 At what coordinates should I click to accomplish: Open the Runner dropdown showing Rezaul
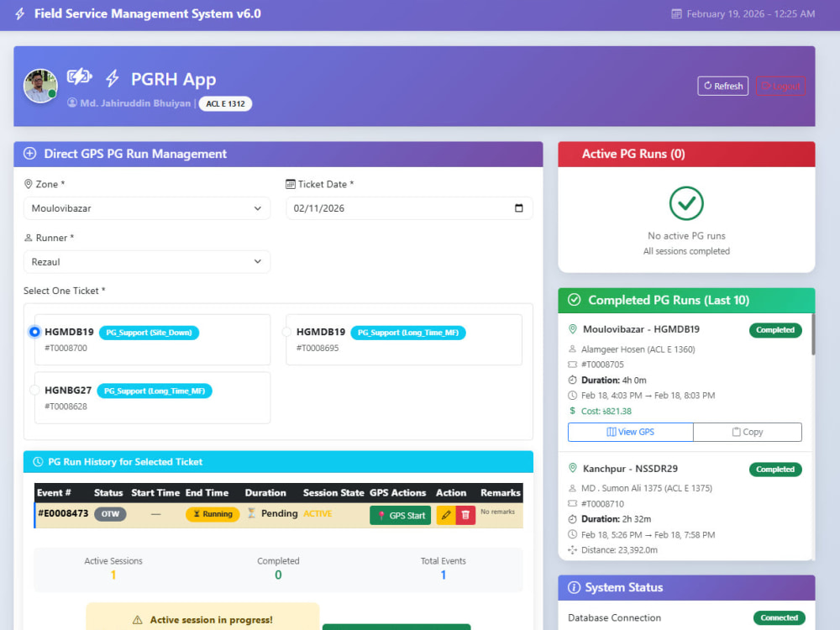[147, 262]
